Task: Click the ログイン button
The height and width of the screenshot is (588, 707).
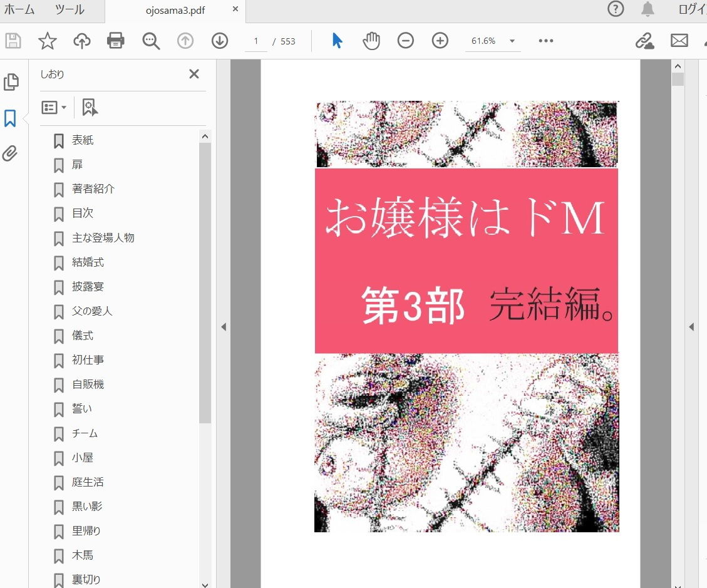Action: (x=694, y=9)
